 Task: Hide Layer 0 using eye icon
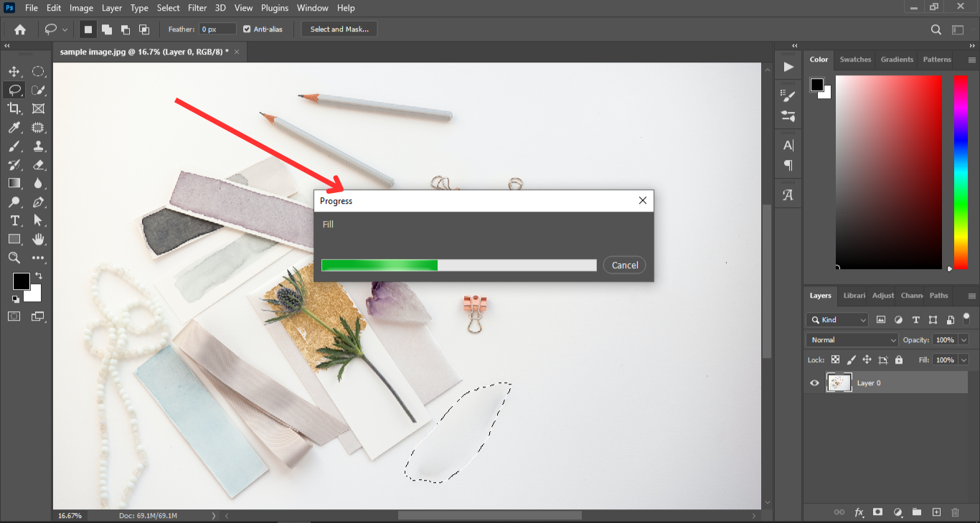tap(814, 383)
